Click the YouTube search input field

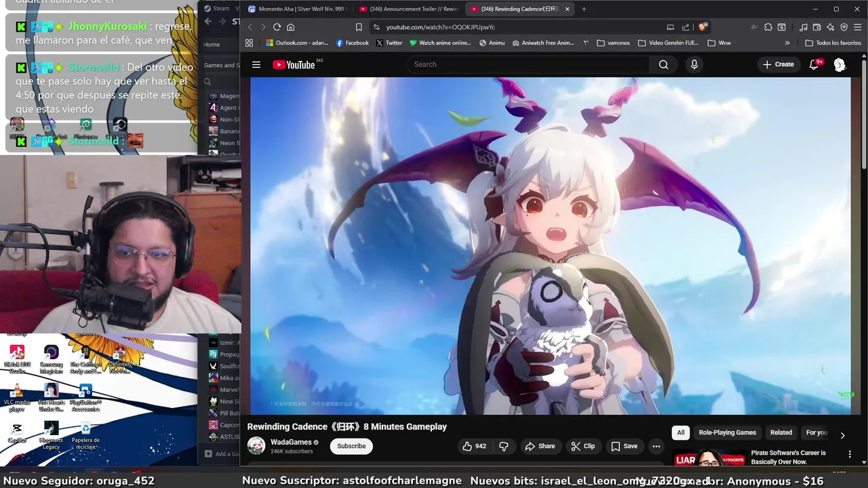(x=528, y=64)
